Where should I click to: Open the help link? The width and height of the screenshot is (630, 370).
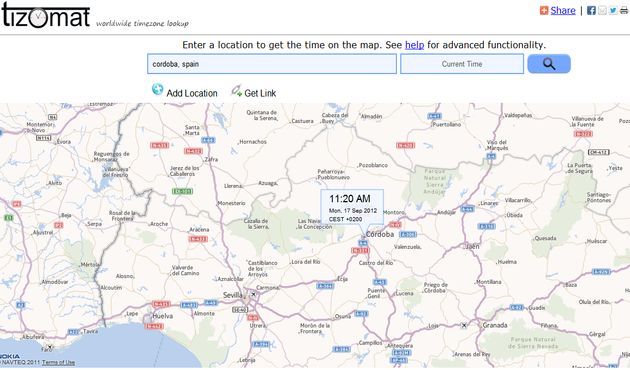coord(414,45)
